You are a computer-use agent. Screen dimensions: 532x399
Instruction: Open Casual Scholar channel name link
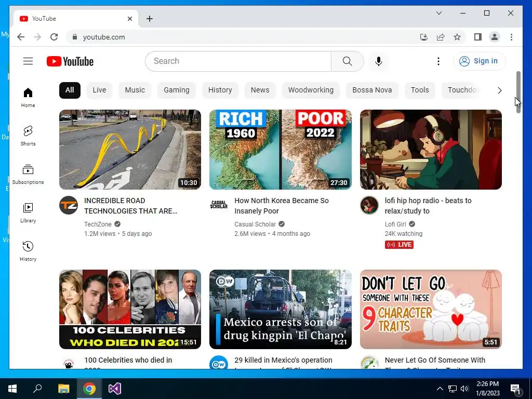click(255, 224)
